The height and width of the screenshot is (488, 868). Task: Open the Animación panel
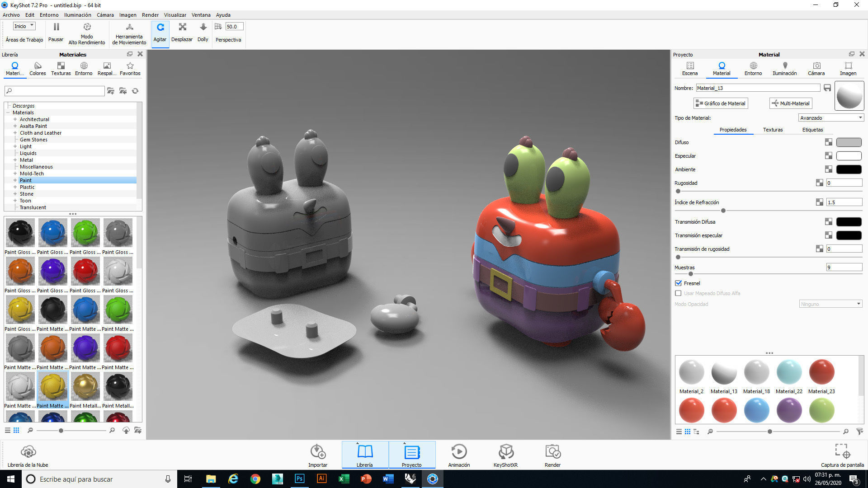click(459, 456)
